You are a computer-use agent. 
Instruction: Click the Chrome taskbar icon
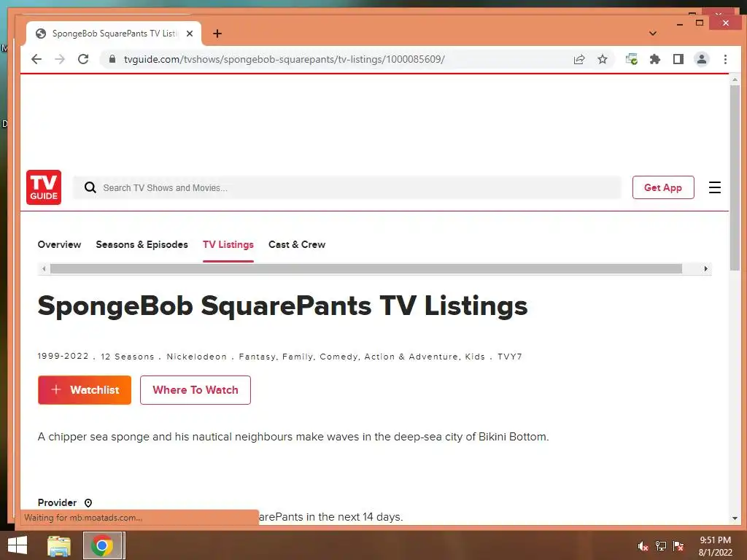tap(102, 545)
